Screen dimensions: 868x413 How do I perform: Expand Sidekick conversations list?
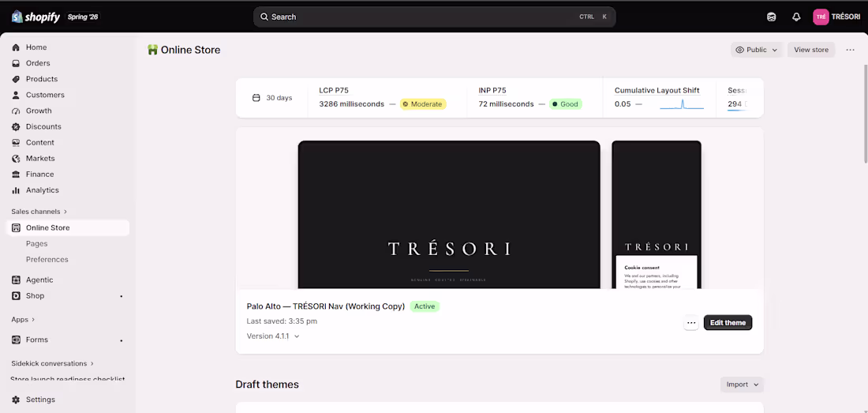point(53,364)
